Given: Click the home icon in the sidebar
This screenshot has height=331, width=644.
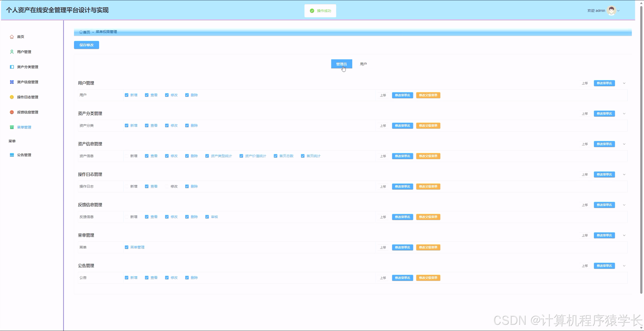Looking at the screenshot, I should [x=12, y=37].
